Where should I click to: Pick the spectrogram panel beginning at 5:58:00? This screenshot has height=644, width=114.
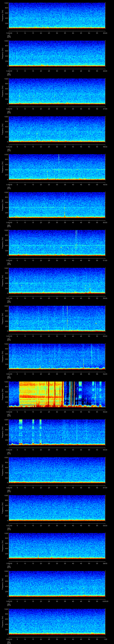[57, 546]
